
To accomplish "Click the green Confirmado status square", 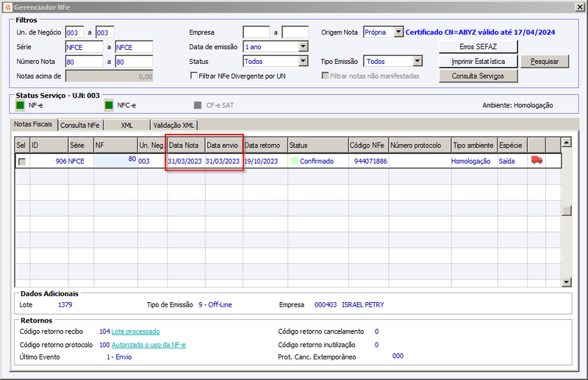I will tap(295, 161).
